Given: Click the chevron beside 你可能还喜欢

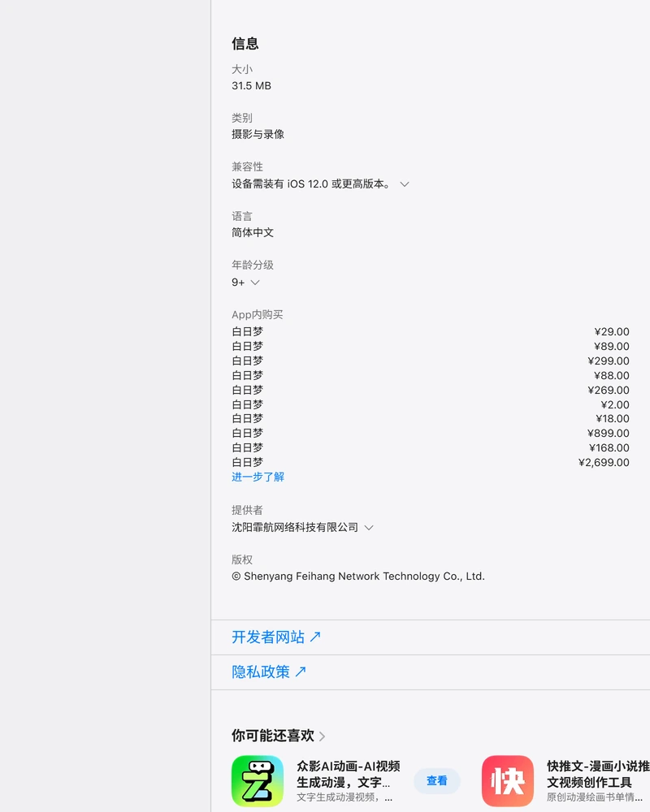Looking at the screenshot, I should click(x=322, y=736).
